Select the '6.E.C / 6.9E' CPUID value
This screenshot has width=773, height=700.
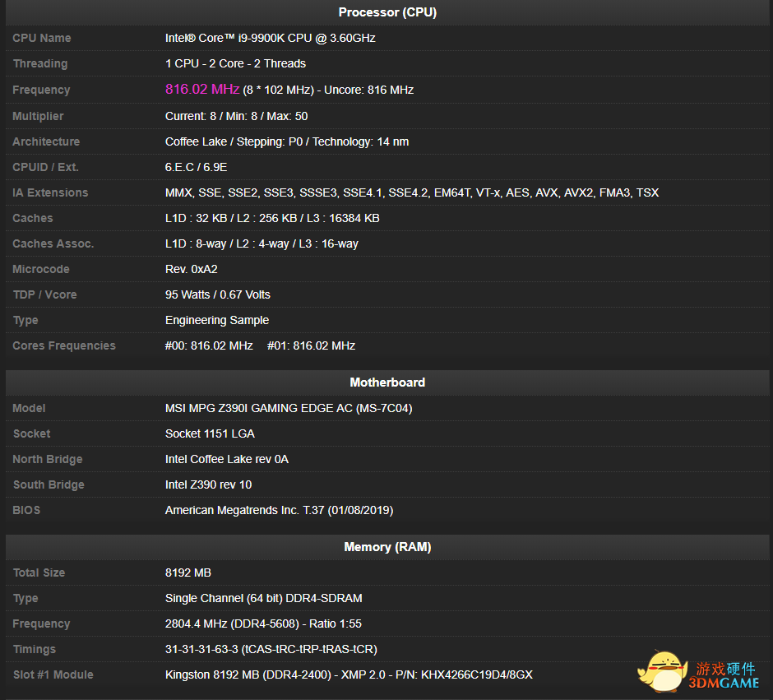[197, 168]
